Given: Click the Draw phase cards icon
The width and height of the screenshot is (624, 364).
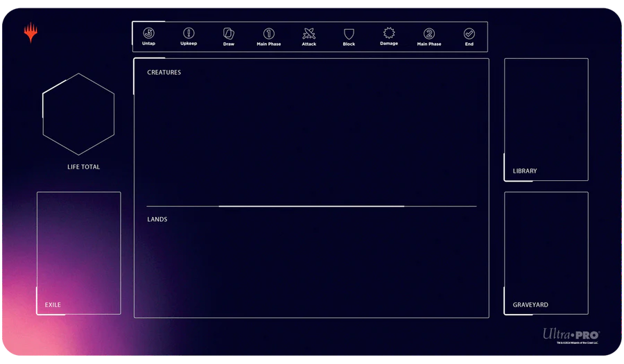Looking at the screenshot, I should click(x=229, y=33).
